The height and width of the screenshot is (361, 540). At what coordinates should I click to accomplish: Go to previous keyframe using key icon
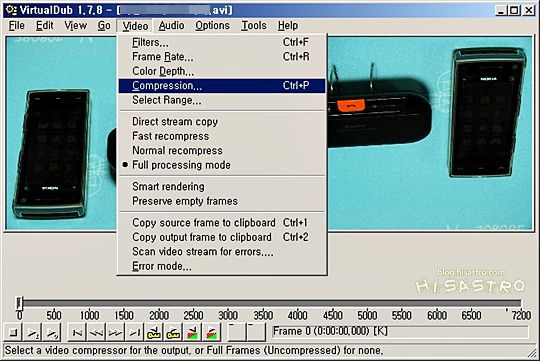tap(154, 333)
